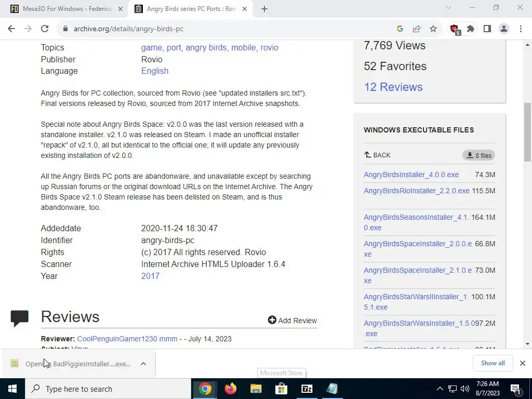Click the 2017 year link
This screenshot has height=399, width=532.
[150, 276]
